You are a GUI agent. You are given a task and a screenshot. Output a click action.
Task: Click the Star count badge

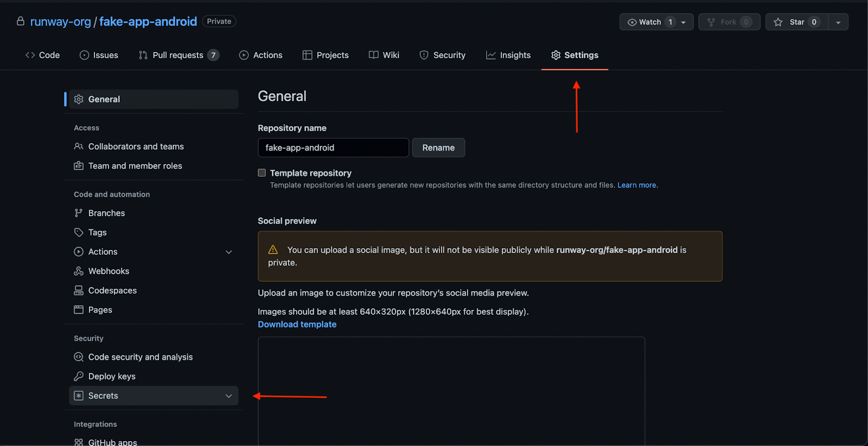tap(814, 22)
